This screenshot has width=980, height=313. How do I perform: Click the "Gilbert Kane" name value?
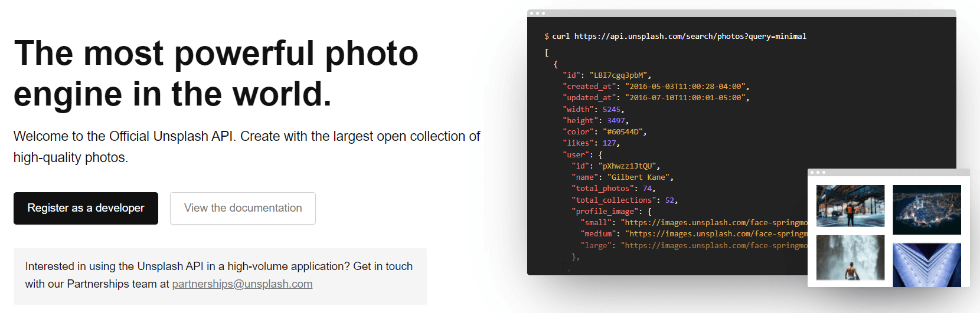pos(639,177)
